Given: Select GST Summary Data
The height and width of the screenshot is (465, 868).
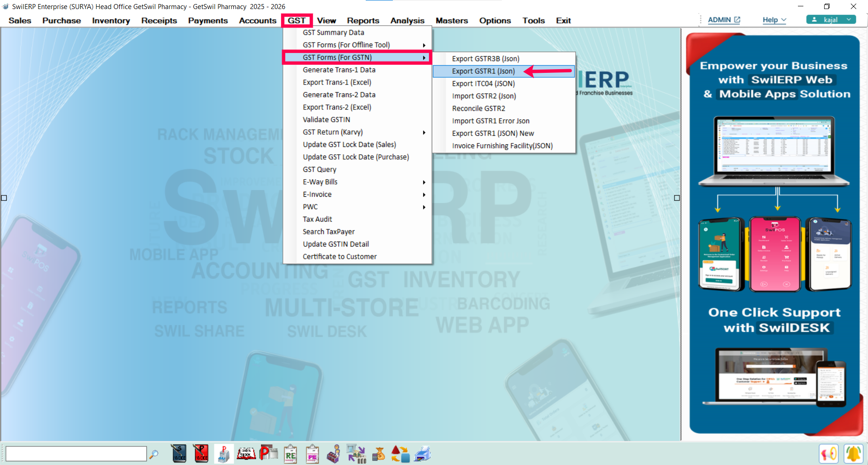Looking at the screenshot, I should pos(358,33).
